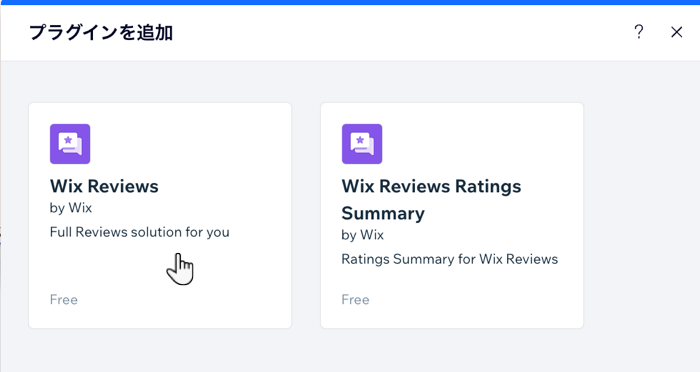Image resolution: width=700 pixels, height=372 pixels.
Task: Click 'by Wix' under Wix Reviews
Action: point(71,208)
